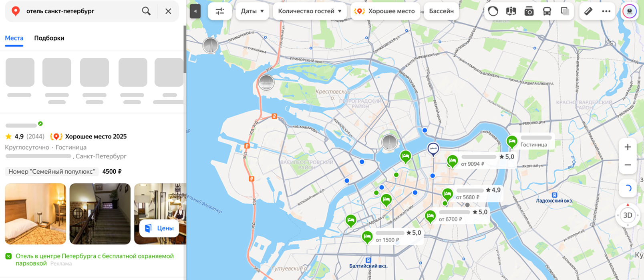Zoom out with the minus button
644x280 pixels.
[x=628, y=165]
